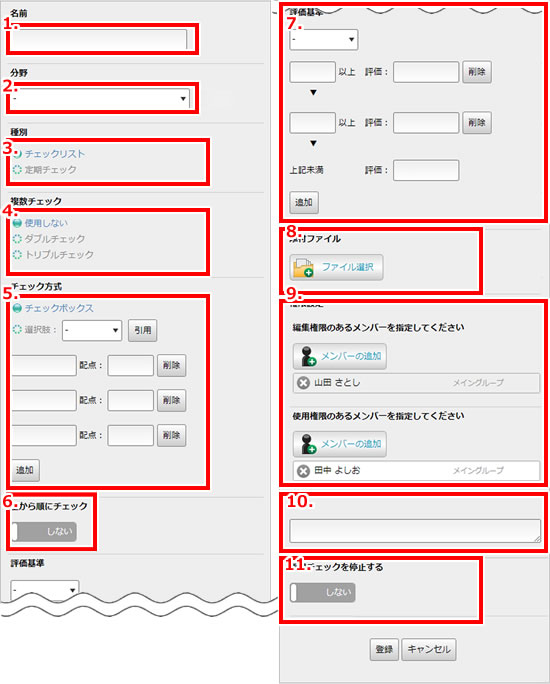Click the ファイル選択 folder icon

[x=304, y=267]
